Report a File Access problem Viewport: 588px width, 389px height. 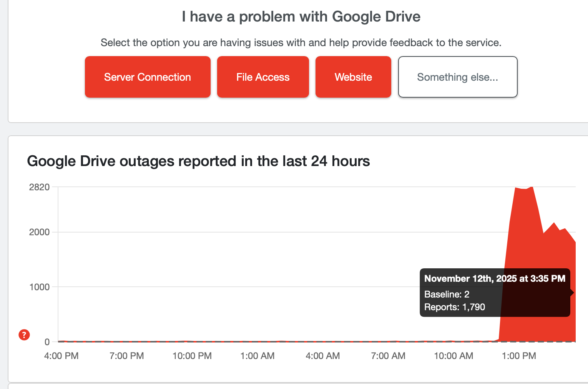(x=262, y=76)
